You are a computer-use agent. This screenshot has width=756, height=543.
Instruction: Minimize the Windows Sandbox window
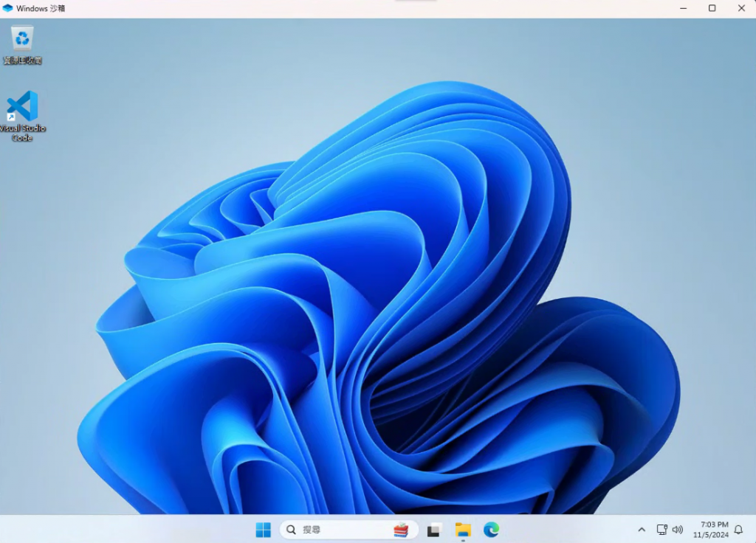pos(683,8)
